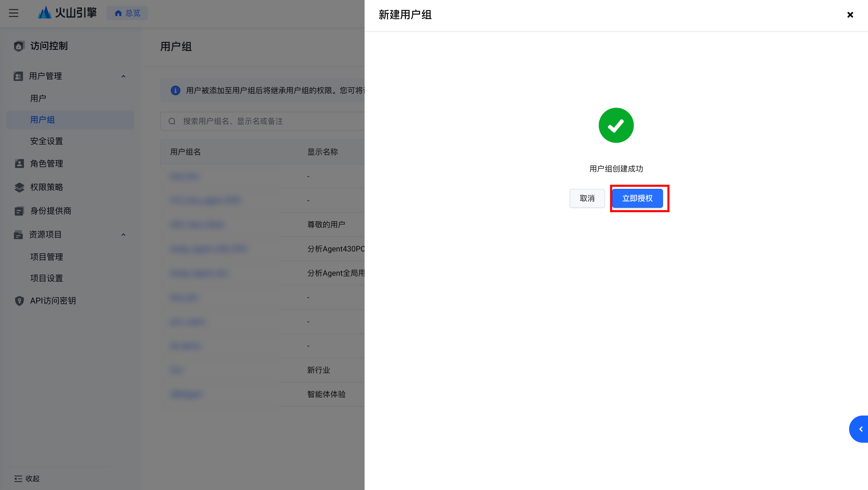Open the hamburger navigation menu
868x490 pixels.
click(14, 13)
